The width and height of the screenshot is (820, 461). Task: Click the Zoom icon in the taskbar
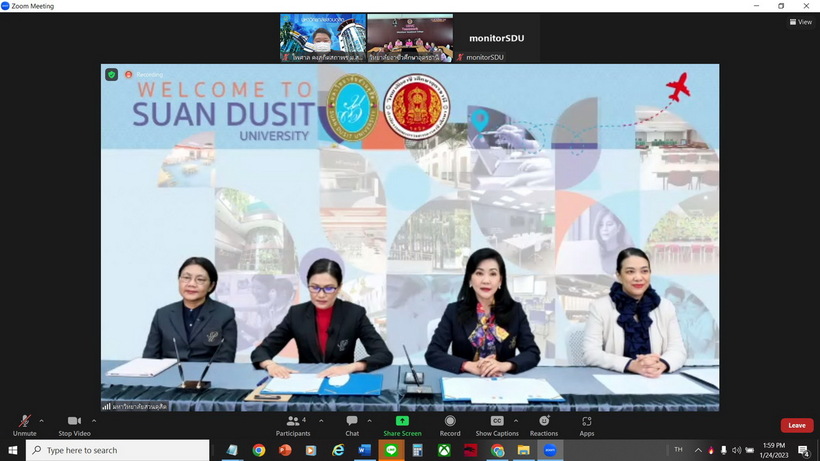tap(550, 450)
